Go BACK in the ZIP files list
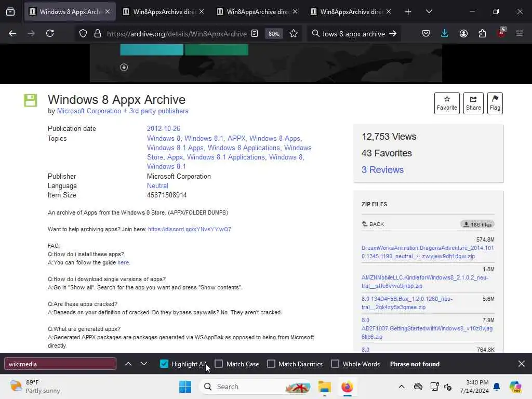This screenshot has width=532, height=399. (373, 224)
